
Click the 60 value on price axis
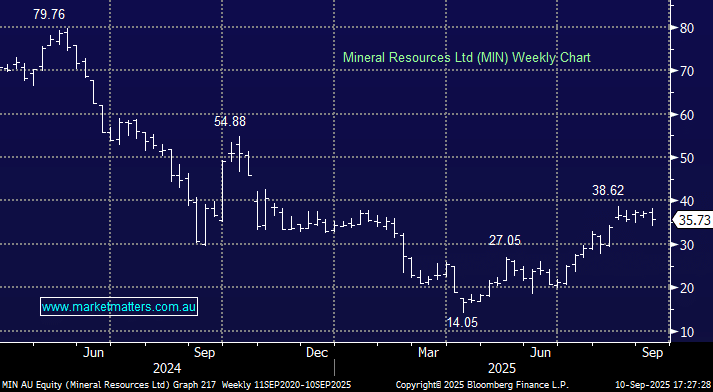coord(687,115)
